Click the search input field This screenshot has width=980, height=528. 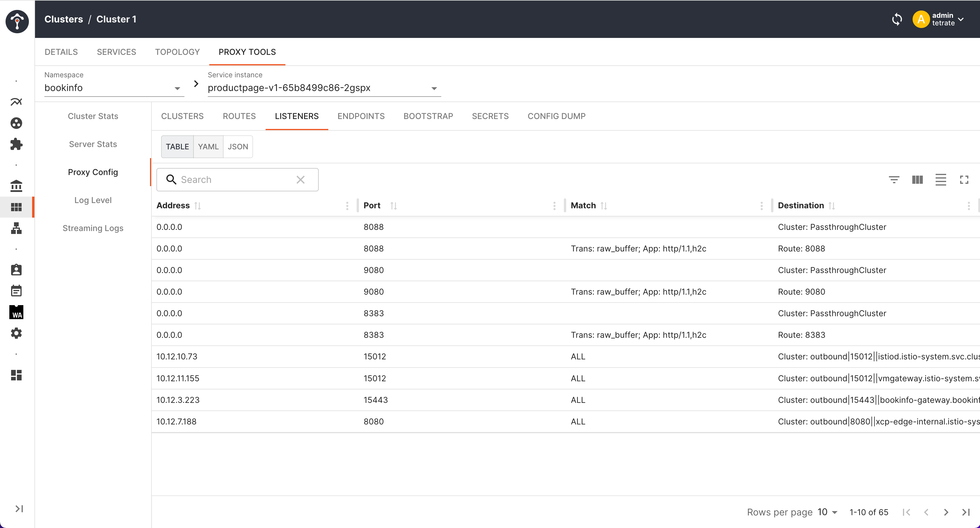(x=237, y=179)
